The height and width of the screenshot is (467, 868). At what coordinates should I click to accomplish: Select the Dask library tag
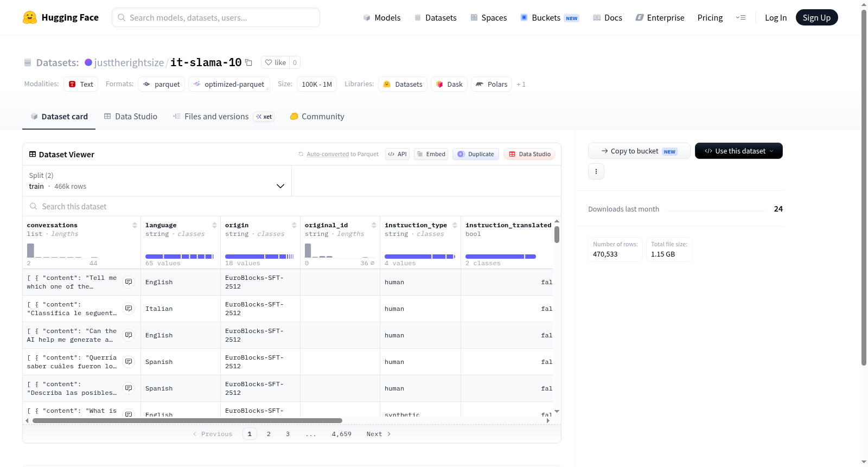[x=449, y=84]
